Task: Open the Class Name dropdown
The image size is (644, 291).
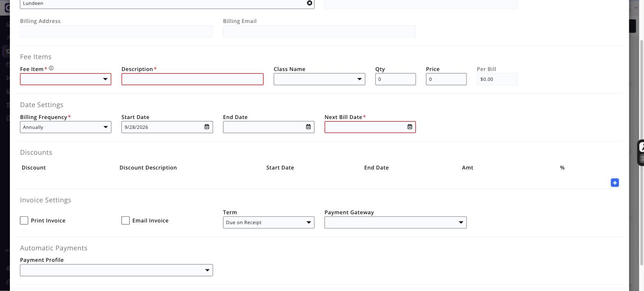Action: pyautogui.click(x=320, y=79)
